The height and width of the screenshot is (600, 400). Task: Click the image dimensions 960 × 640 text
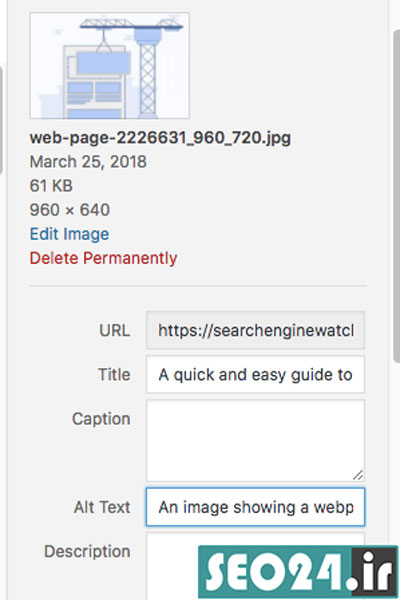(x=70, y=210)
